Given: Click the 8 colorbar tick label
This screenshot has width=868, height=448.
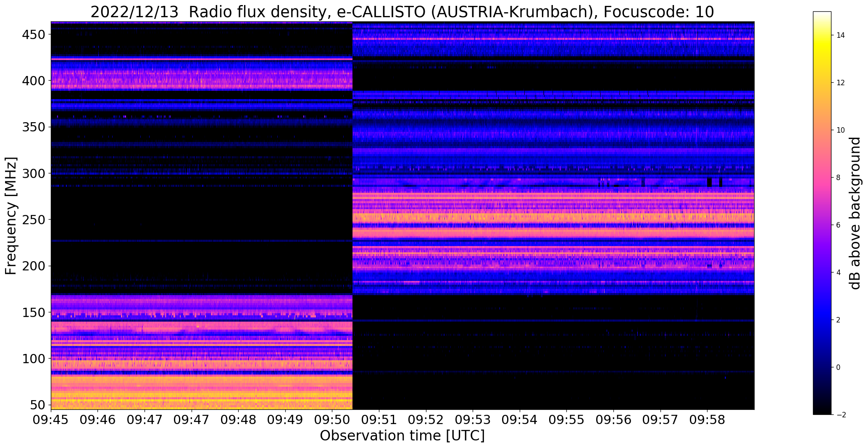Looking at the screenshot, I should (x=838, y=178).
